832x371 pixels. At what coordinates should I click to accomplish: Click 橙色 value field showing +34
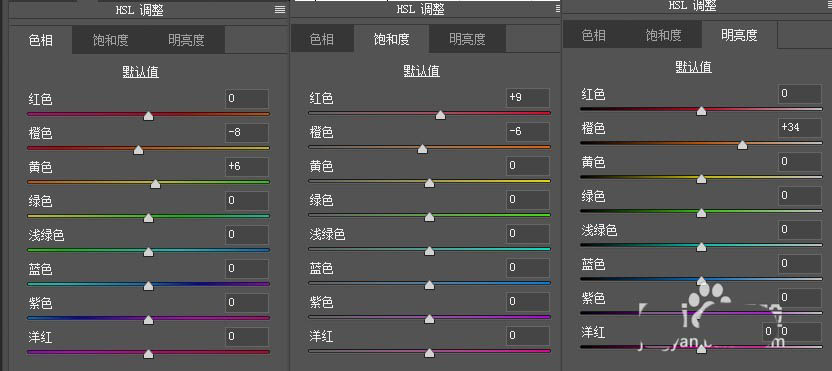click(800, 128)
